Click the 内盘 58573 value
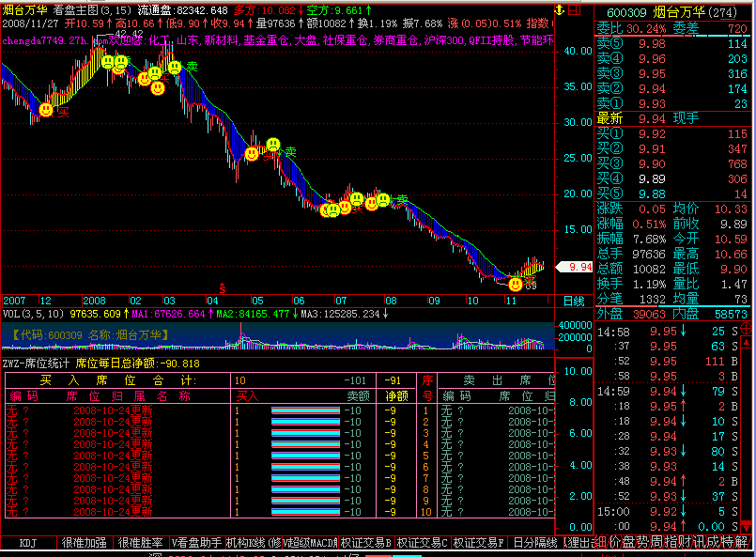The width and height of the screenshot is (756, 557). pos(731,315)
